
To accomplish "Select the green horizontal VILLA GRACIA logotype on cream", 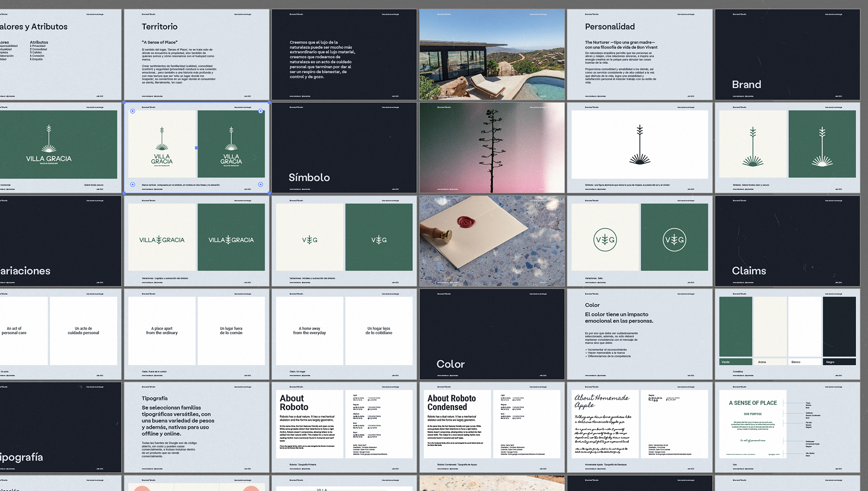I will point(162,240).
